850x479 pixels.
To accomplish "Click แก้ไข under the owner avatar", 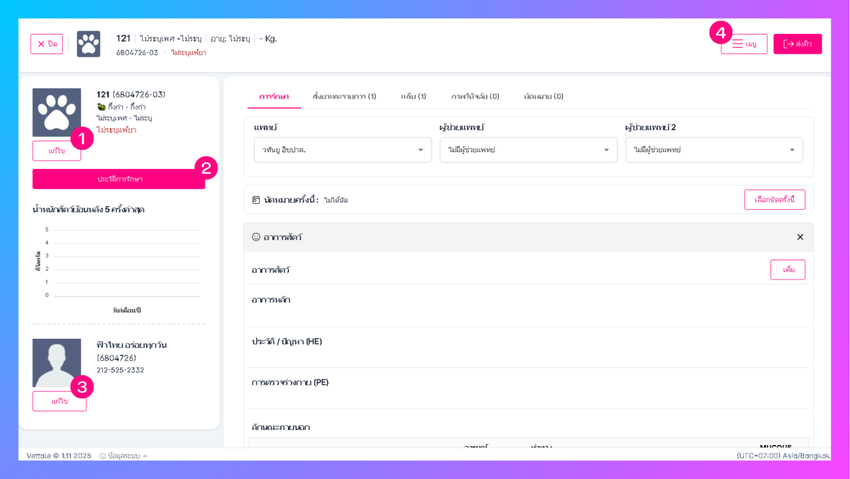I will pos(59,401).
